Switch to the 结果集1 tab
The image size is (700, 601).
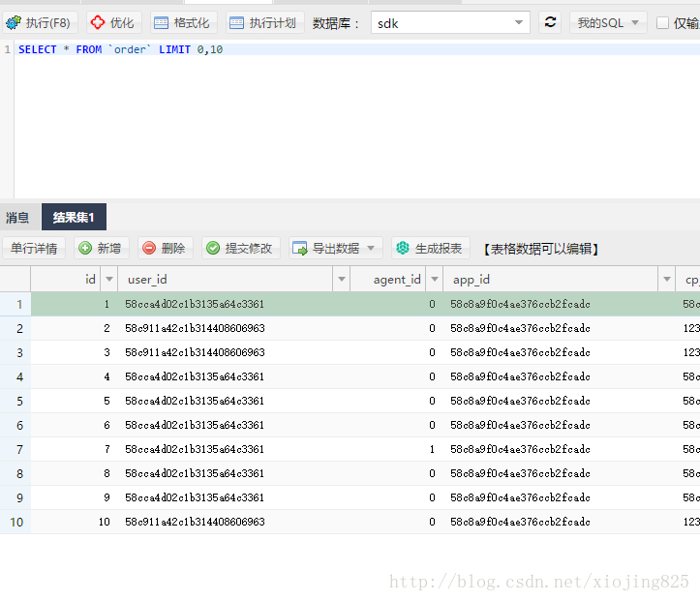point(74,218)
